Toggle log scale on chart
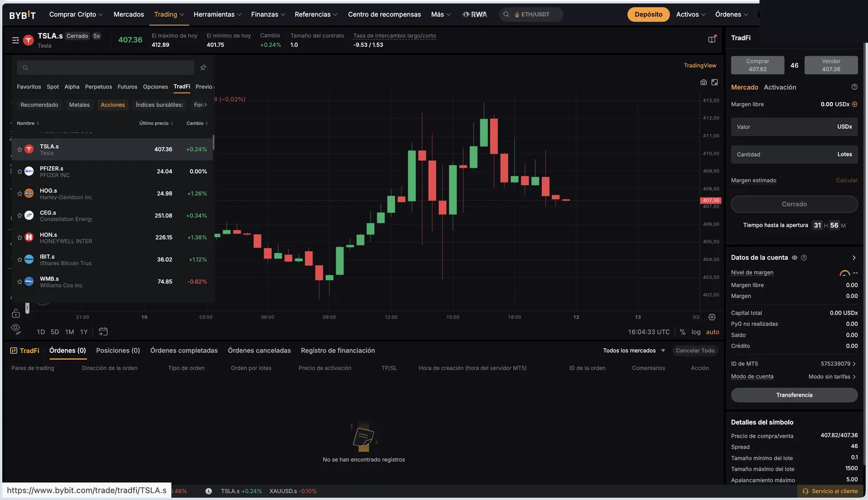The height and width of the screenshot is (500, 868). click(696, 332)
